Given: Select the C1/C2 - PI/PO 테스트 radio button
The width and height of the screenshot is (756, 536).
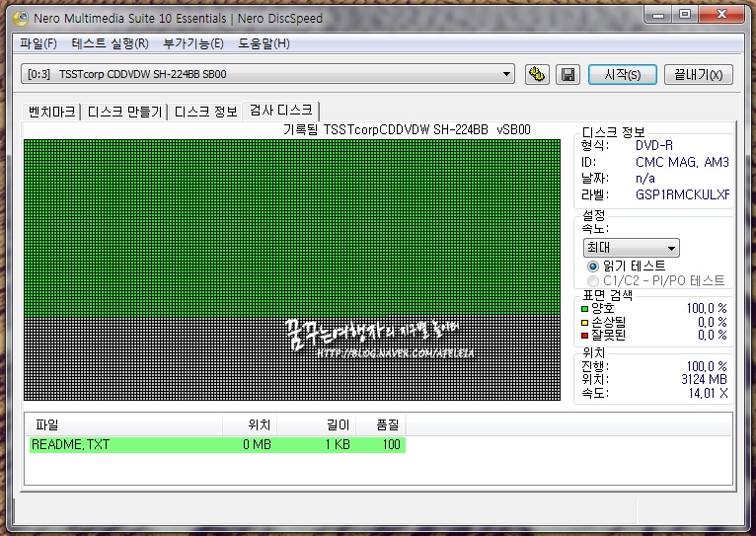Looking at the screenshot, I should point(592,280).
